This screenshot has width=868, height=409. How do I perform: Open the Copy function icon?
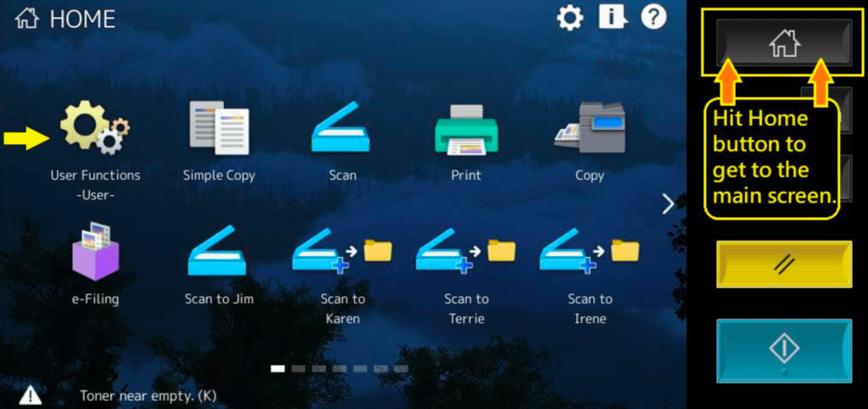[590, 128]
